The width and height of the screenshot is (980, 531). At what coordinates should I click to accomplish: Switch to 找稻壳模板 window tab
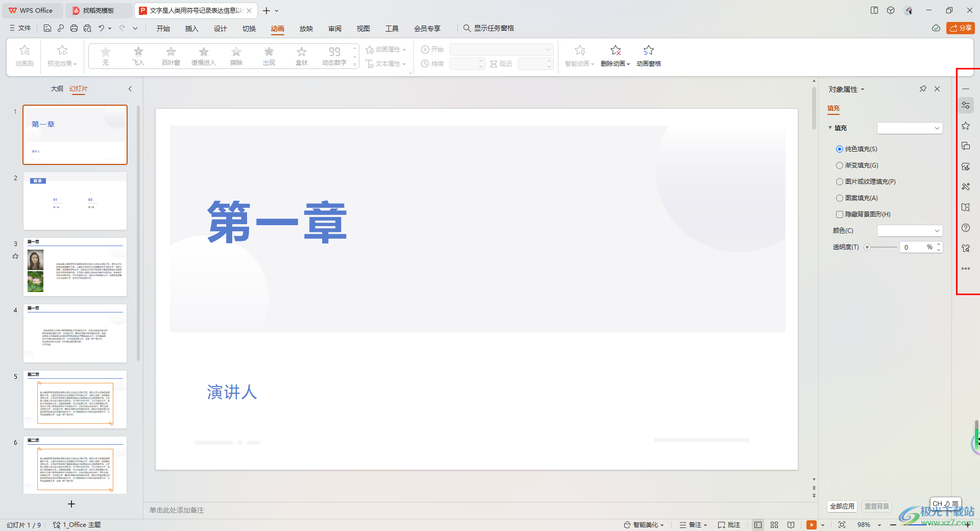point(99,10)
